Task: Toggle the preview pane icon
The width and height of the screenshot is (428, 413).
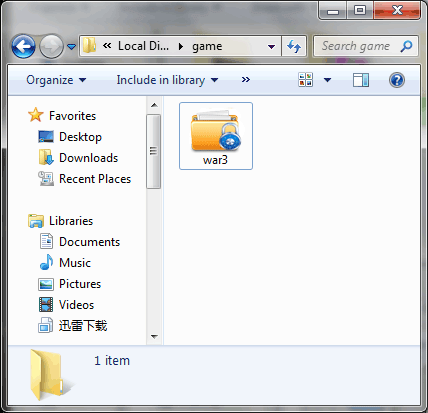Action: pyautogui.click(x=361, y=80)
